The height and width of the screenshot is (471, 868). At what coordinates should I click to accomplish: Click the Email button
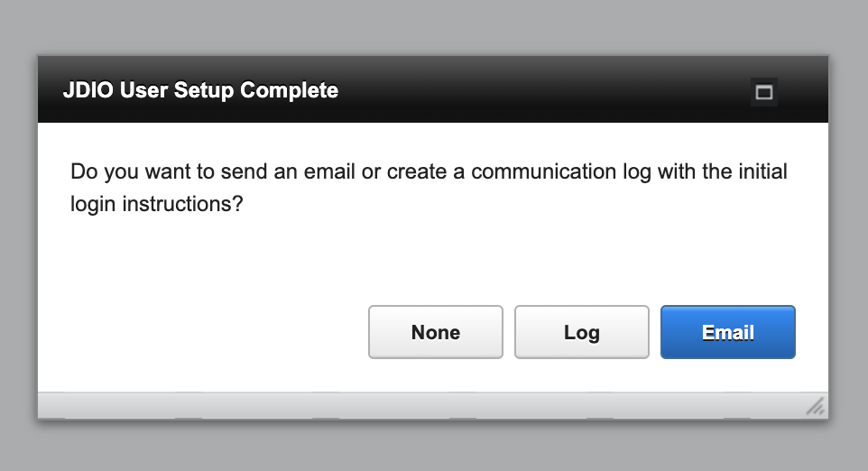click(727, 332)
